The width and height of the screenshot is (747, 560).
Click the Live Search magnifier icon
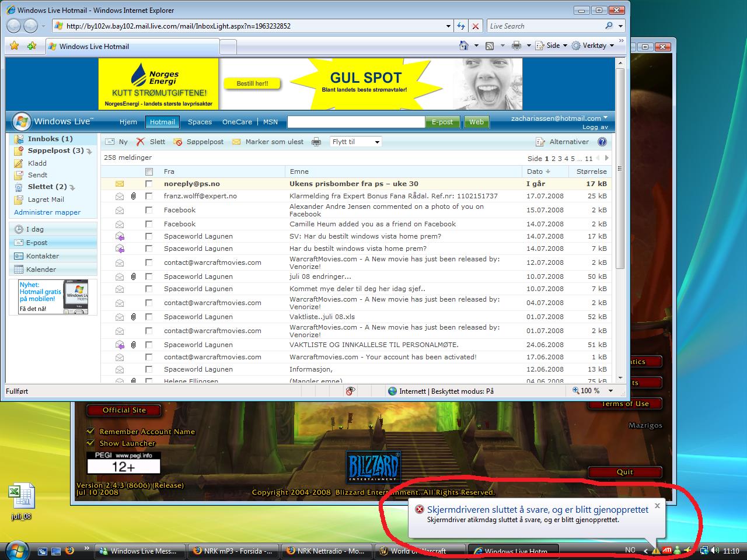(x=609, y=26)
